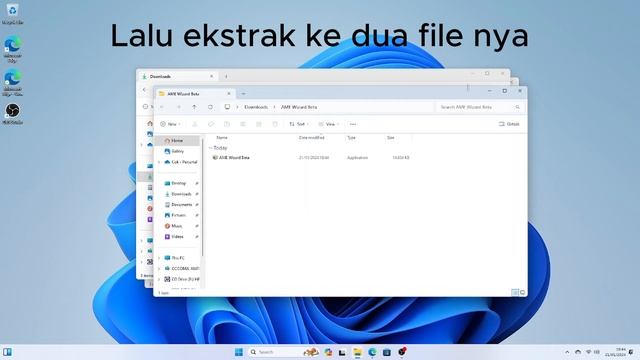Sort by the Type column header

click(351, 138)
